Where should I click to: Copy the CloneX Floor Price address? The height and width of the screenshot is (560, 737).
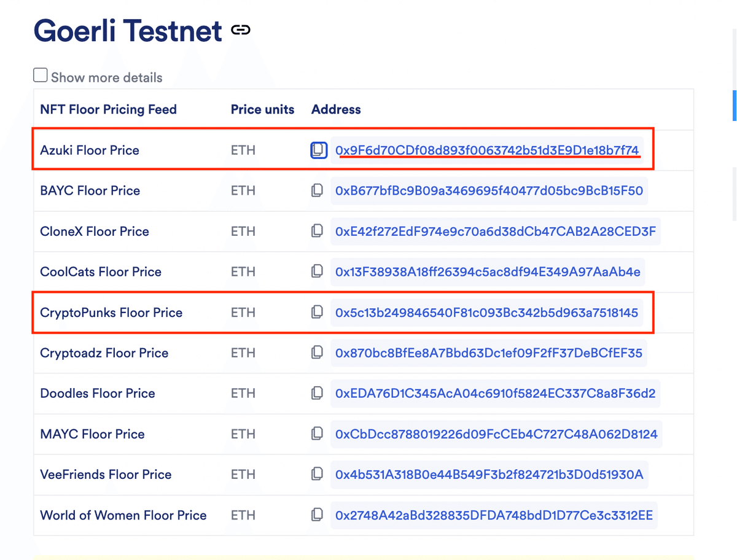coord(317,231)
